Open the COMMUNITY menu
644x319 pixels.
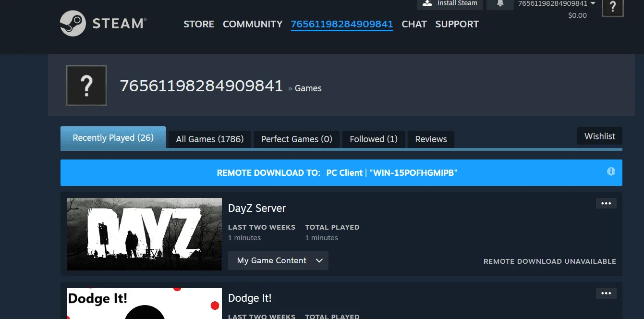pos(253,24)
